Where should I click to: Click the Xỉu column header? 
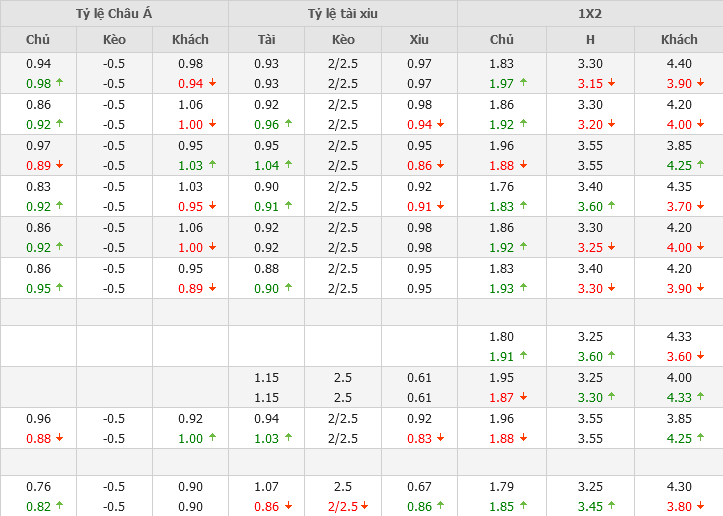click(x=419, y=40)
